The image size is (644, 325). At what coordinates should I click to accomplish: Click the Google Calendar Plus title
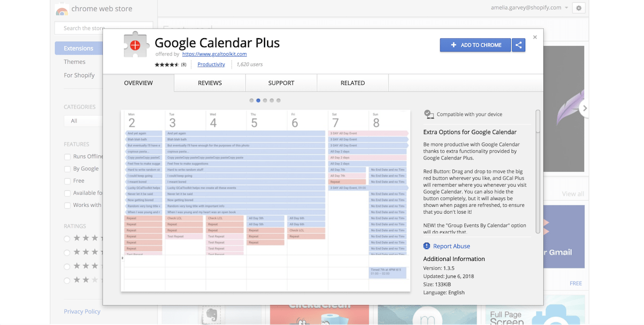pyautogui.click(x=217, y=42)
